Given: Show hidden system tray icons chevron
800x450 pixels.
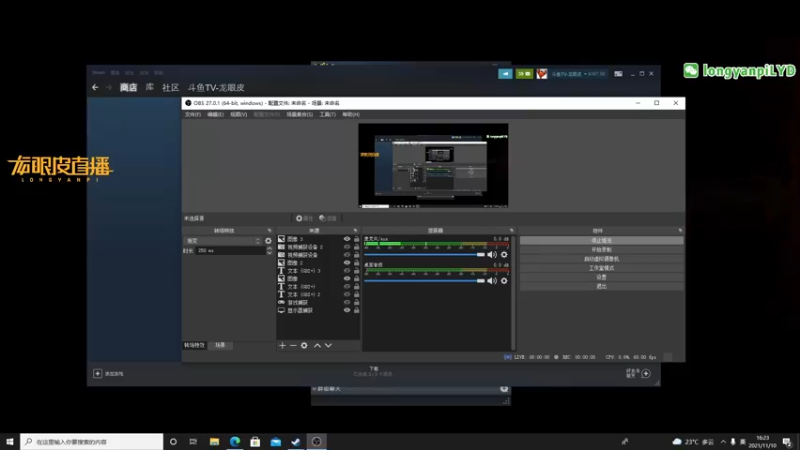Looking at the screenshot, I should click(723, 442).
